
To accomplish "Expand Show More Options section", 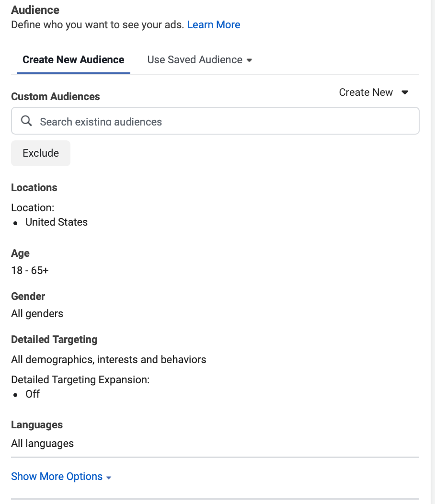I will click(x=56, y=476).
